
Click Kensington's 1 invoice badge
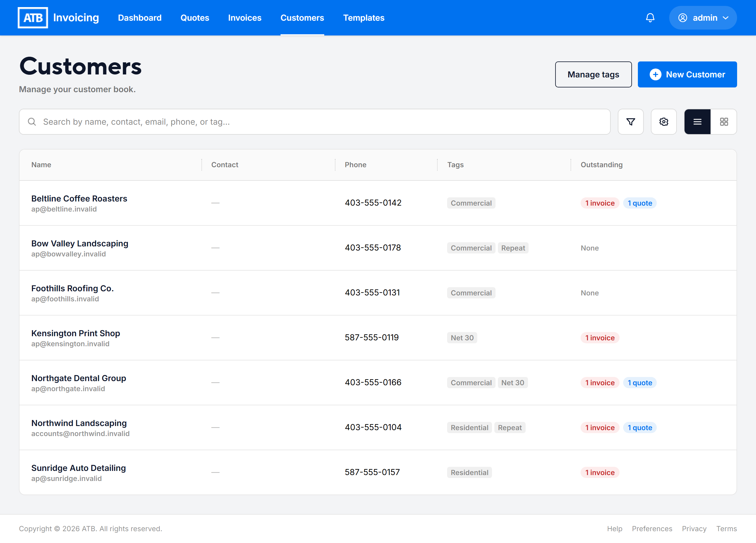(x=600, y=338)
